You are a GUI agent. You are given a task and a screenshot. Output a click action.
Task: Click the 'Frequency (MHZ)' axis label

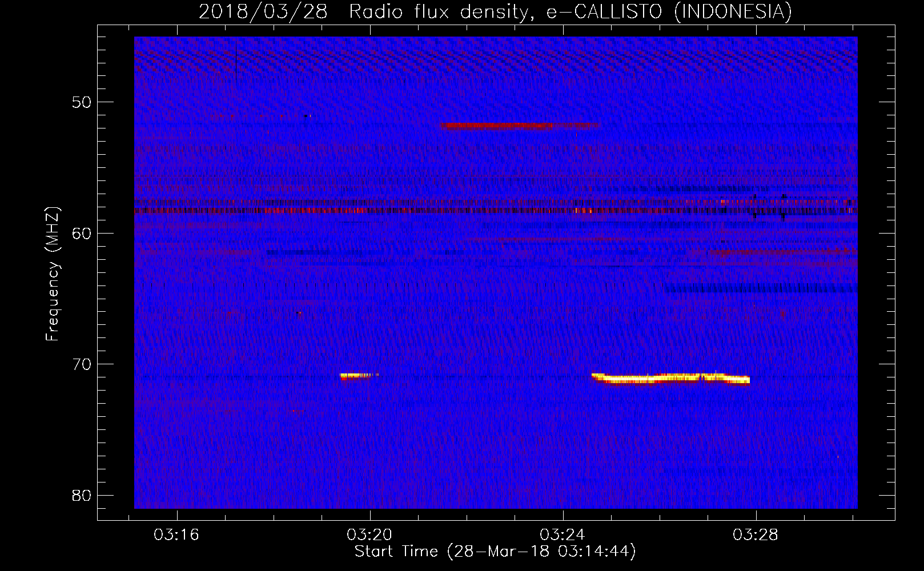[53, 274]
